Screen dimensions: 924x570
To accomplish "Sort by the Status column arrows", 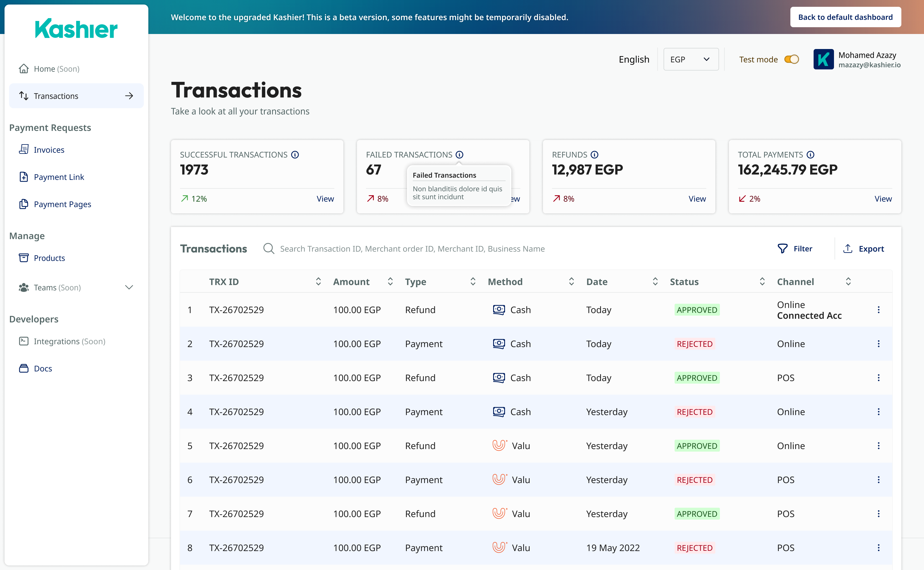I will pyautogui.click(x=762, y=282).
